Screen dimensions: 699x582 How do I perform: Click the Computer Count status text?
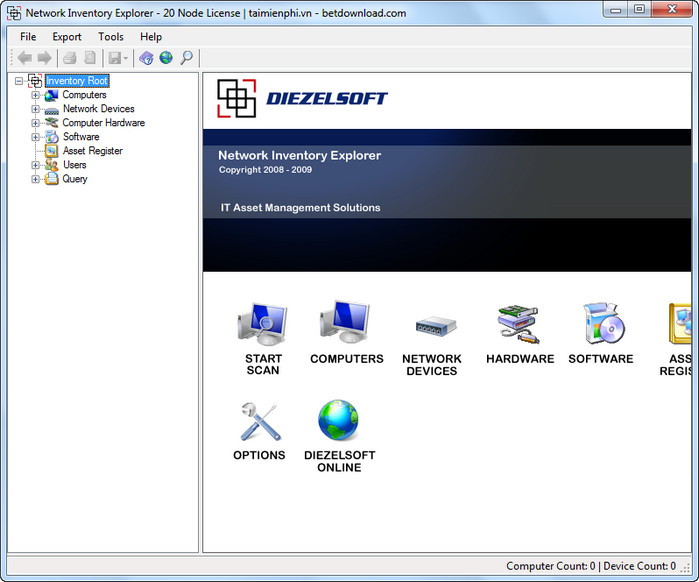[x=551, y=566]
